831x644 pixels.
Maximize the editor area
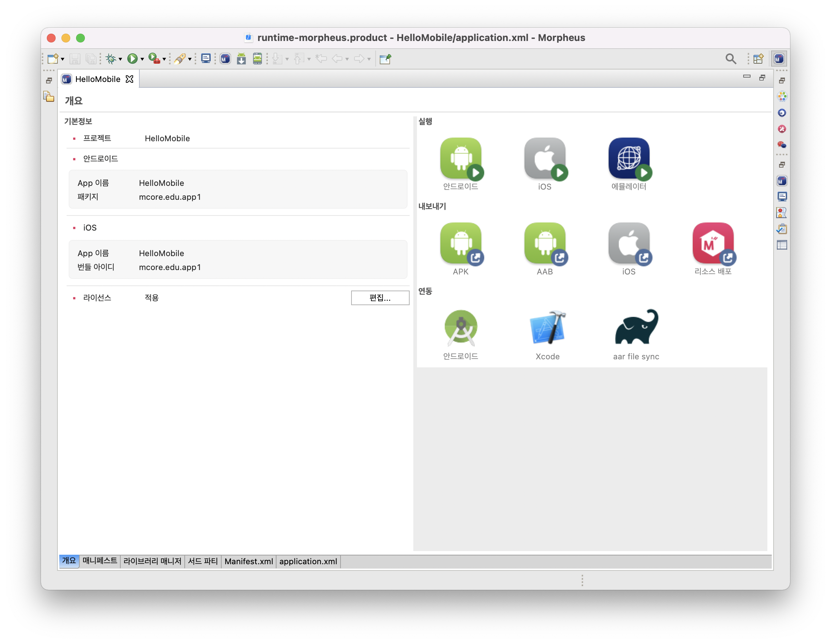(x=762, y=78)
